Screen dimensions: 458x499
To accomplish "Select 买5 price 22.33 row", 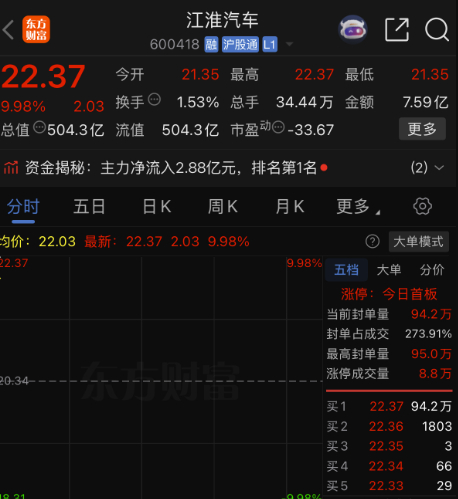I will [389, 486].
